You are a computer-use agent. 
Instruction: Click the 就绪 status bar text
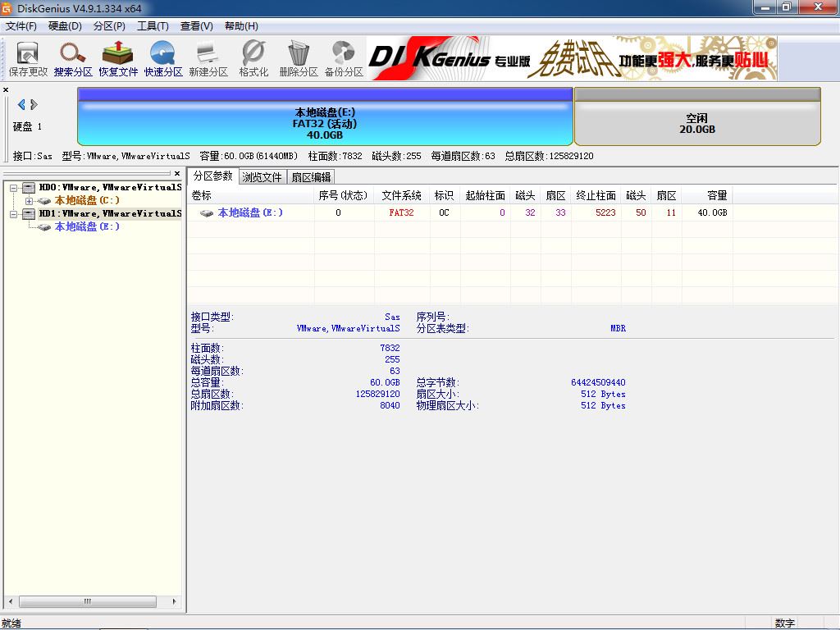(11, 623)
